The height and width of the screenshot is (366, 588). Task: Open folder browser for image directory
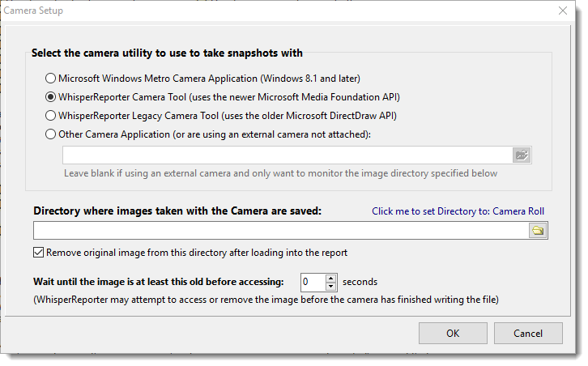click(538, 230)
